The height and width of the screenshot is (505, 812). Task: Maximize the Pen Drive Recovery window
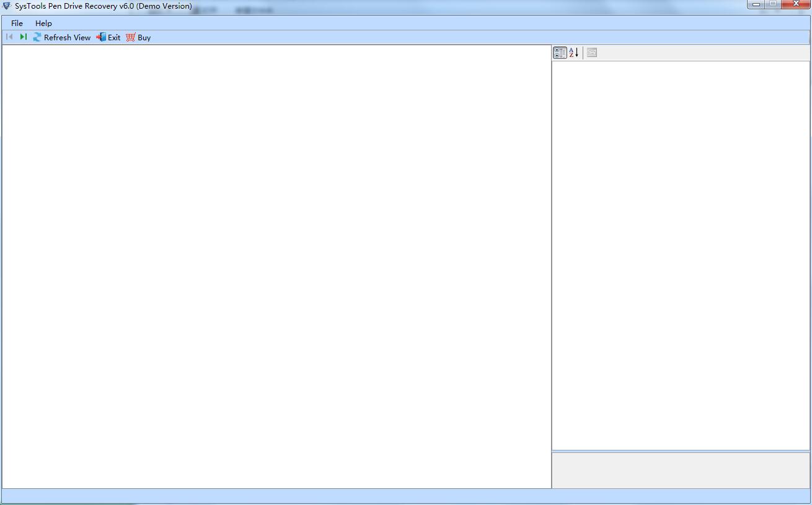(x=772, y=4)
